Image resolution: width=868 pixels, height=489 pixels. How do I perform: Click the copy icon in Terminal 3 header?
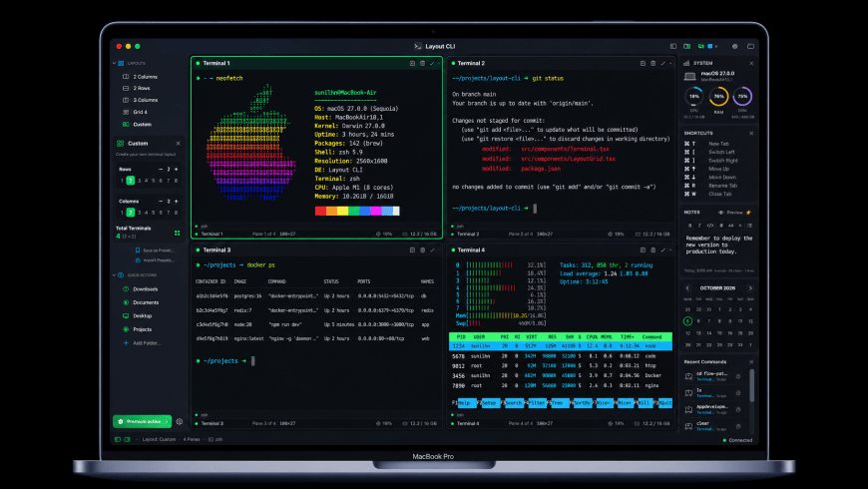tap(412, 249)
